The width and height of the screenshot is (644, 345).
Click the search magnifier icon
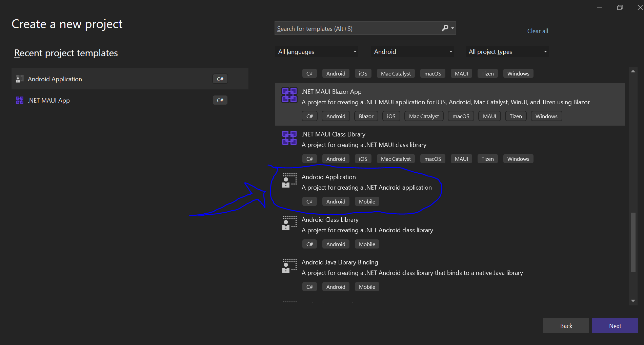coord(445,28)
